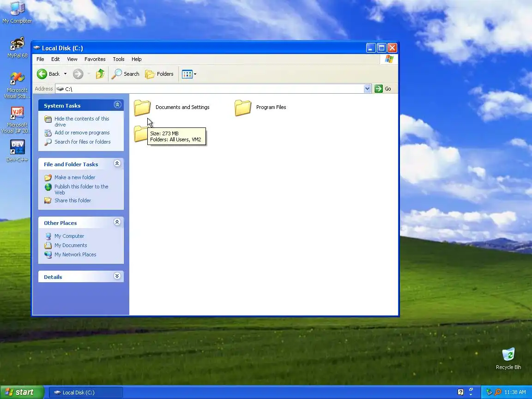Click Search for files or folders link
The width and height of the screenshot is (532, 399).
click(x=83, y=142)
